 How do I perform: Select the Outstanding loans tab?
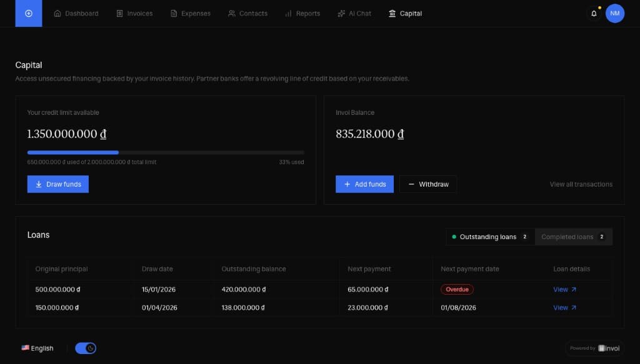[490, 237]
